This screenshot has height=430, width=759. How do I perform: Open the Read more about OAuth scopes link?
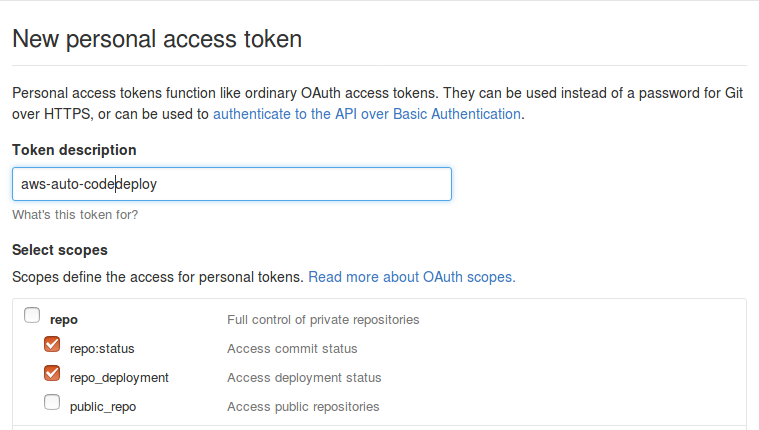click(412, 277)
